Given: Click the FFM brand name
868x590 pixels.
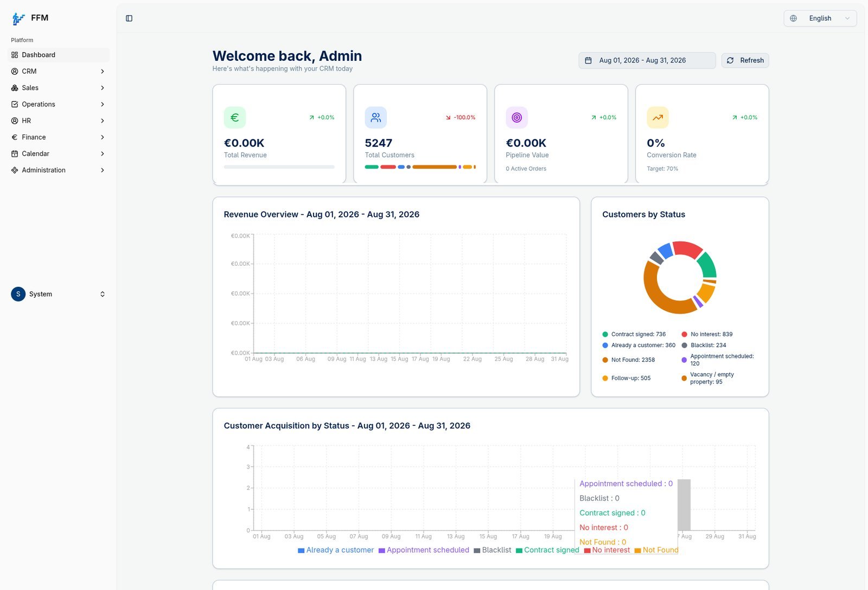Looking at the screenshot, I should pyautogui.click(x=40, y=18).
